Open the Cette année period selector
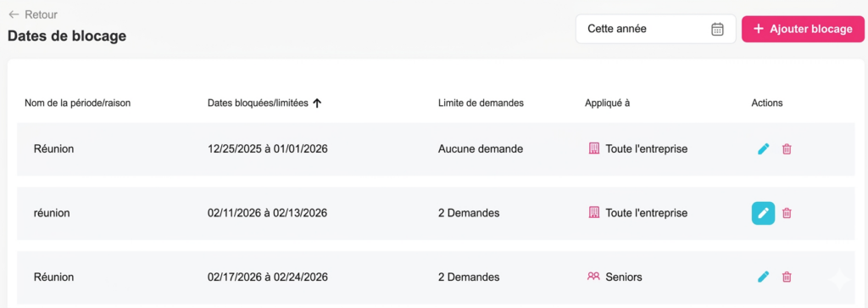Viewport: 868px width, 308px height. point(656,29)
